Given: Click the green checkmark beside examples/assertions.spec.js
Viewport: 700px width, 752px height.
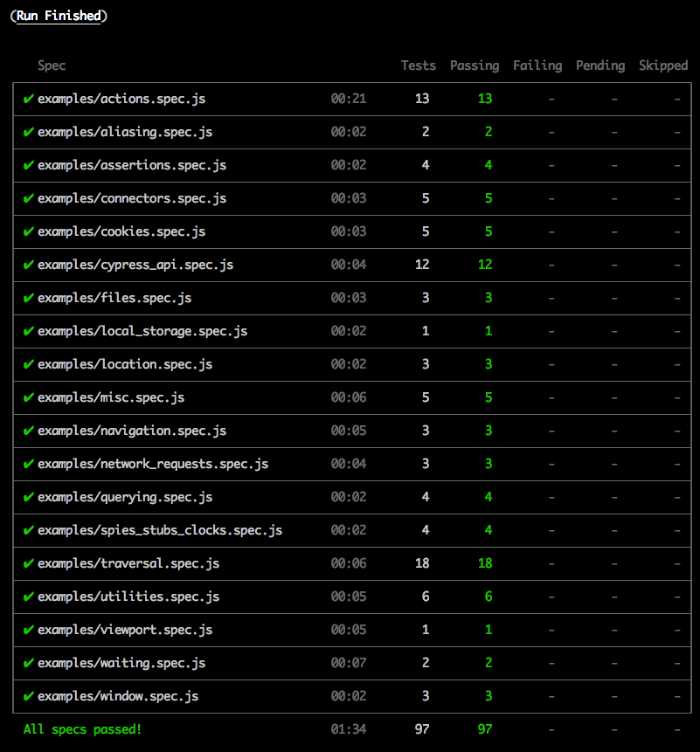Looking at the screenshot, I should coord(28,165).
